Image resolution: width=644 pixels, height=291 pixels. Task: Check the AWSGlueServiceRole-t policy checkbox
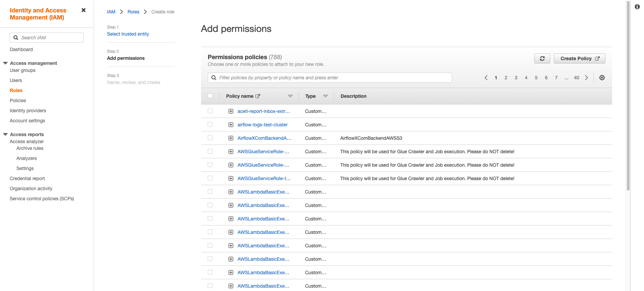[x=210, y=178]
